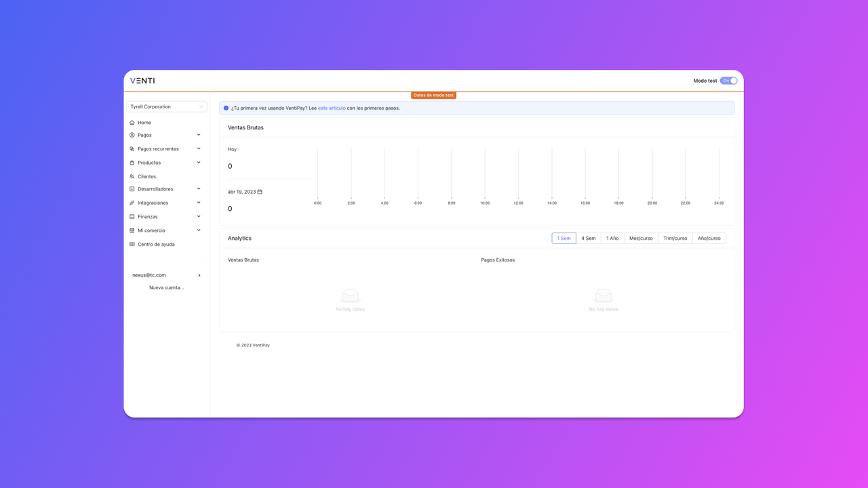Screen dimensions: 868x488
Task: Open the Productos menu label
Action: [149, 163]
